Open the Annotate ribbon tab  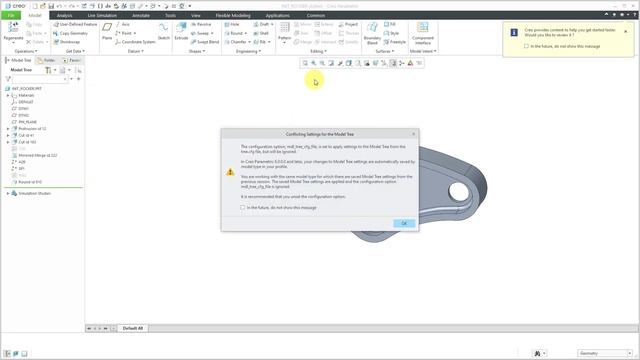pyautogui.click(x=141, y=16)
